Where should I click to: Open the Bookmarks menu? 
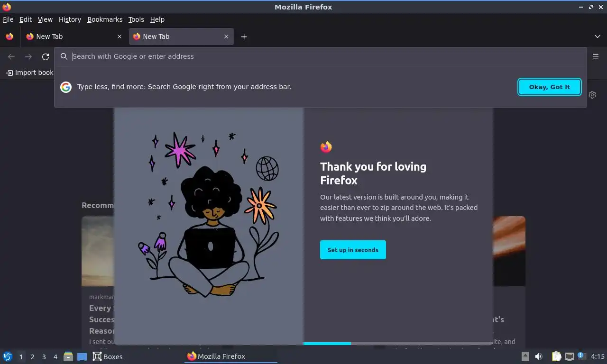[x=105, y=19]
